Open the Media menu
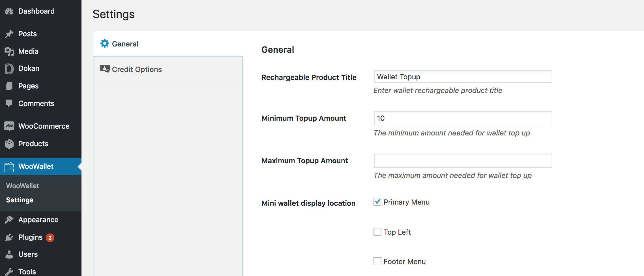The image size is (644, 276). (41, 51)
